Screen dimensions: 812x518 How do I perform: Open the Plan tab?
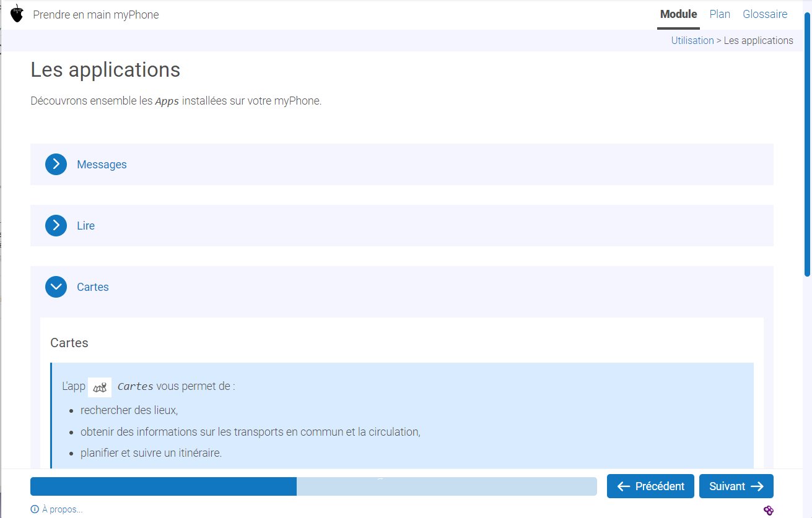pos(720,14)
